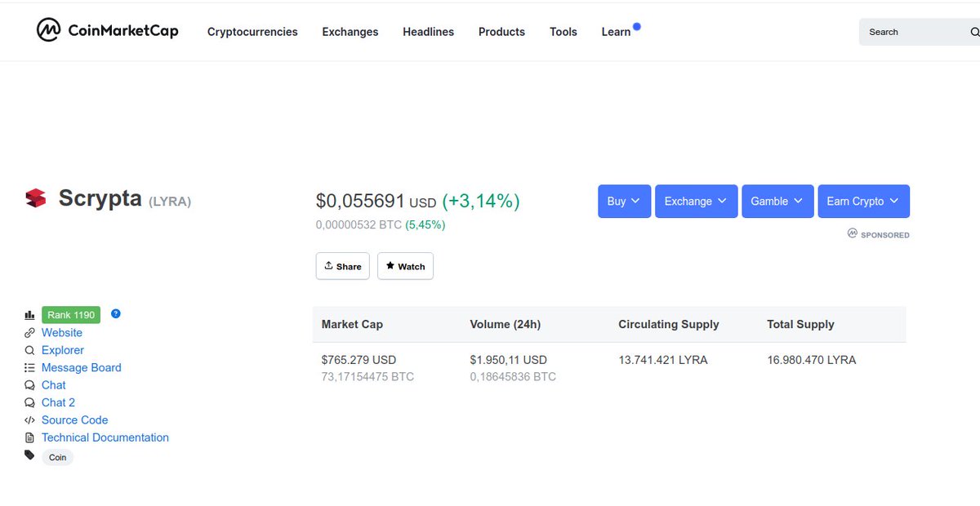Click the chain icon beside Website

[29, 333]
